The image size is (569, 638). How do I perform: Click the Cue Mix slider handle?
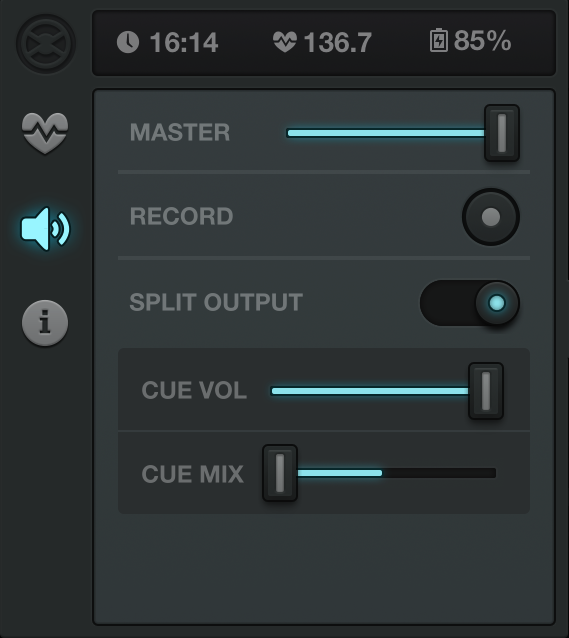pyautogui.click(x=280, y=473)
